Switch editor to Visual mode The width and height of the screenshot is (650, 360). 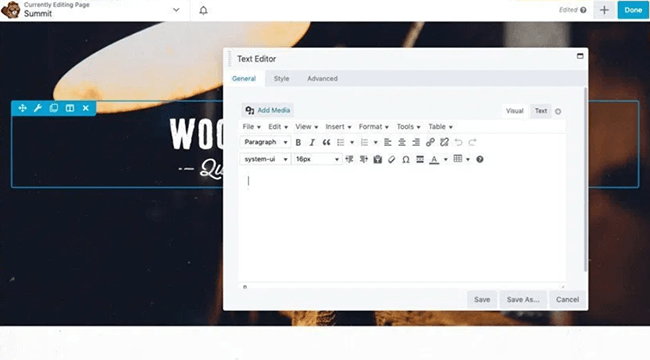[x=514, y=111]
